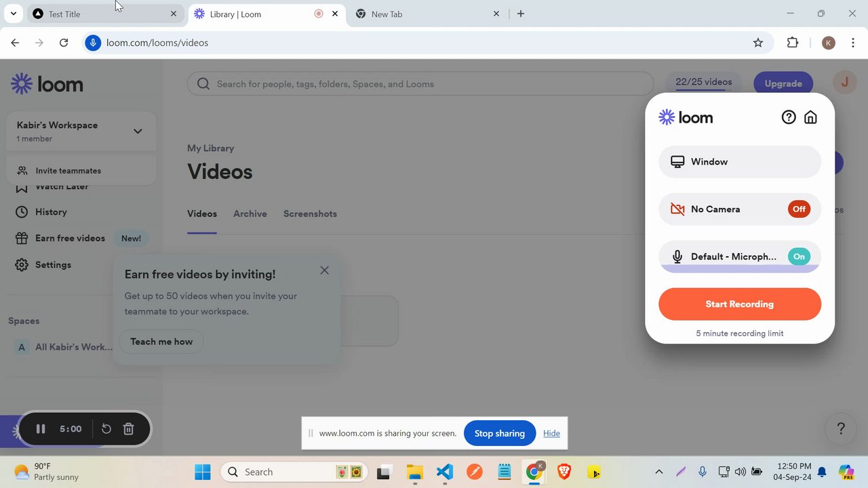This screenshot has height=488, width=868.
Task: Switch to the Archive tab
Action: coord(250,213)
